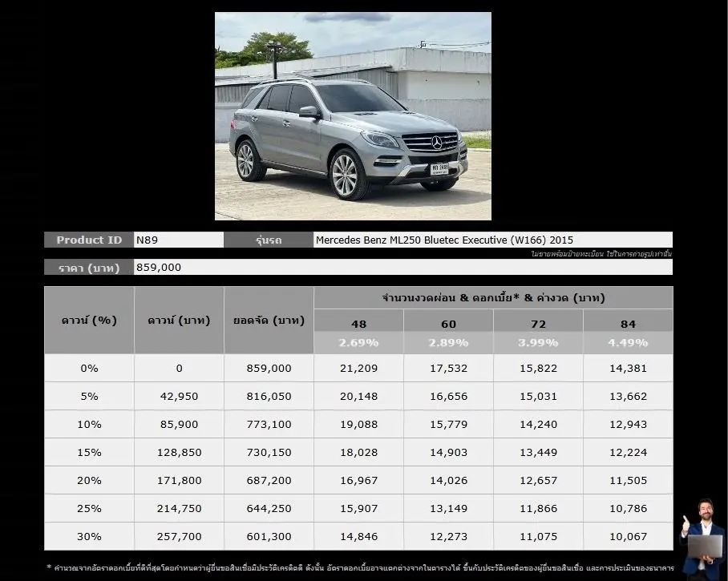The width and height of the screenshot is (728, 581).
Task: Click the car model name field
Action: 493,240
